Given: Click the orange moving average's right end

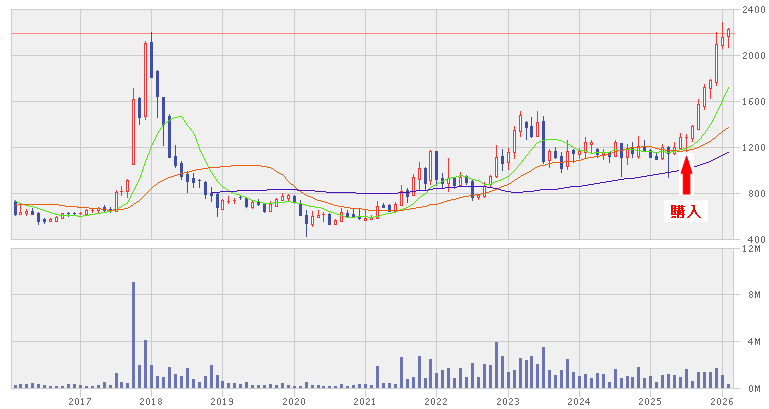Looking at the screenshot, I should click(x=728, y=127).
